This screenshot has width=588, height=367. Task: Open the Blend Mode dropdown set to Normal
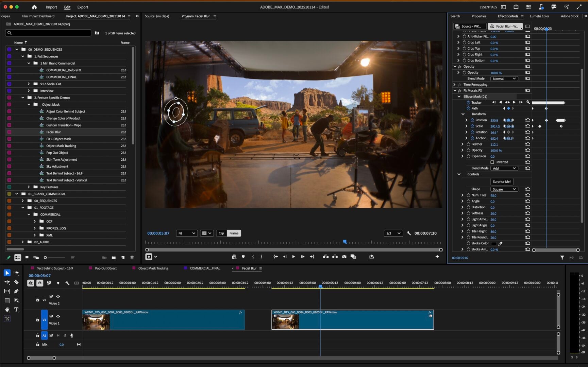tap(504, 78)
